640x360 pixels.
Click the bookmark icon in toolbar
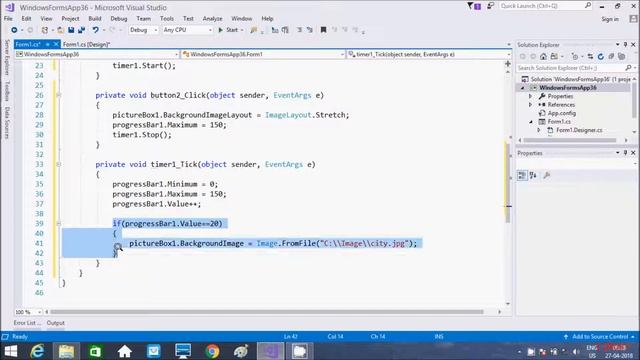click(323, 30)
